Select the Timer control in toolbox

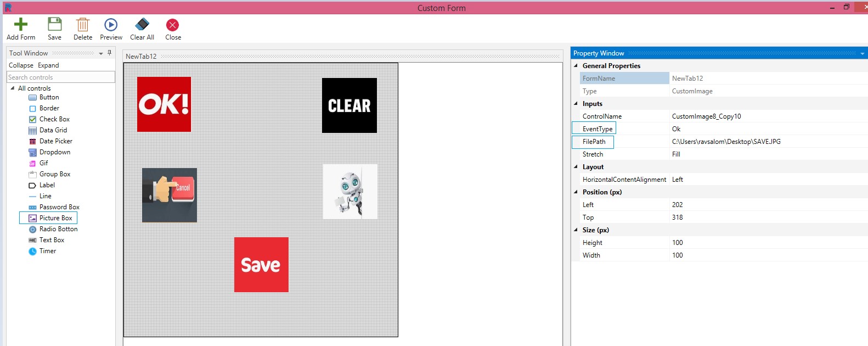pyautogui.click(x=48, y=251)
